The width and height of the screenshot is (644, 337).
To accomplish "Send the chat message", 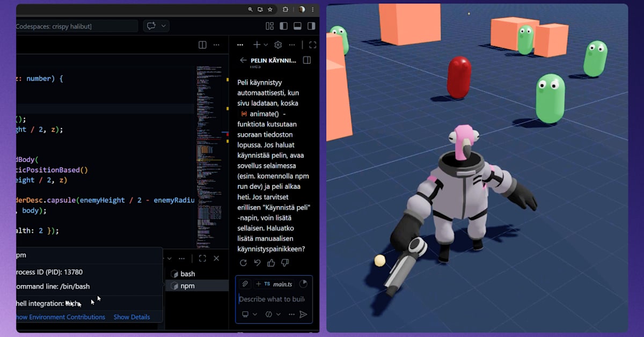I will coord(303,314).
